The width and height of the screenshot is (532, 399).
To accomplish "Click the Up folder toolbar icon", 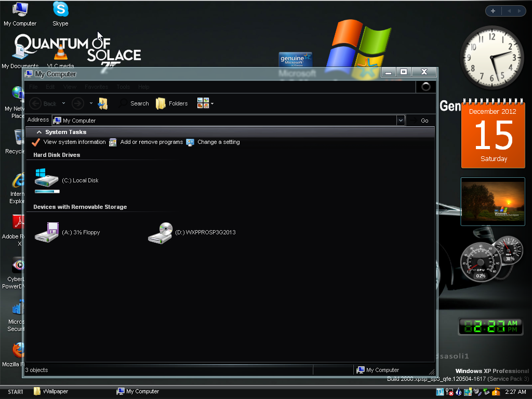I will point(103,103).
